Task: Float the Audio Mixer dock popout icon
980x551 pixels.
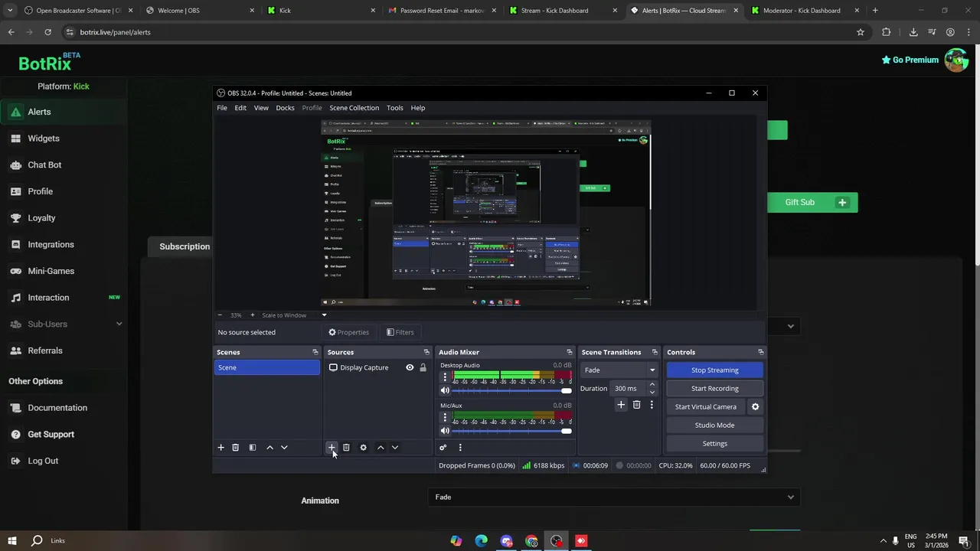Action: [x=569, y=352]
